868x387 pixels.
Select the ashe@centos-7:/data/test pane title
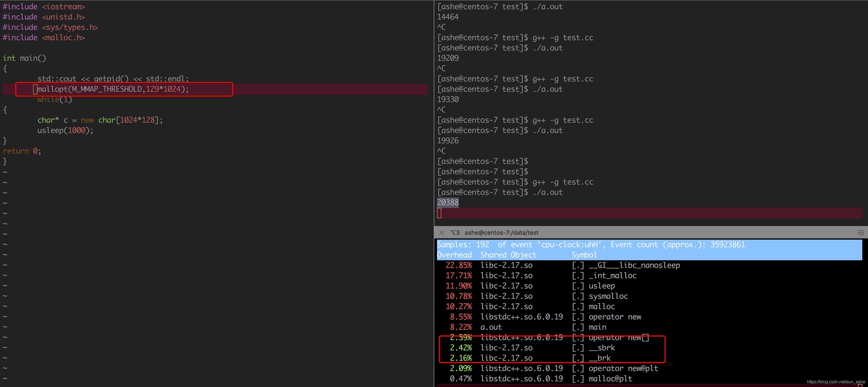click(x=501, y=233)
